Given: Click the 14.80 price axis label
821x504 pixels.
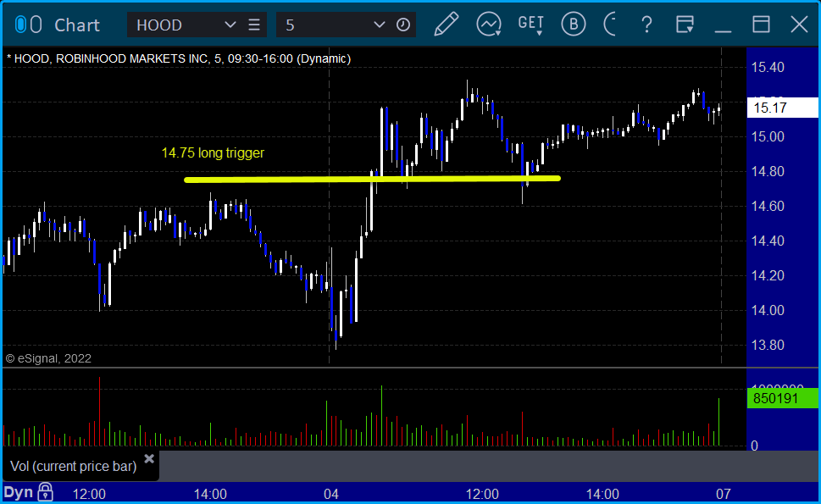Looking at the screenshot, I should (x=768, y=171).
